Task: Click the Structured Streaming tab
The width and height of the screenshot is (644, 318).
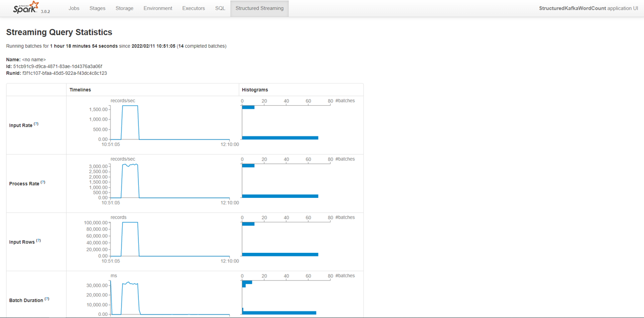Action: click(259, 9)
